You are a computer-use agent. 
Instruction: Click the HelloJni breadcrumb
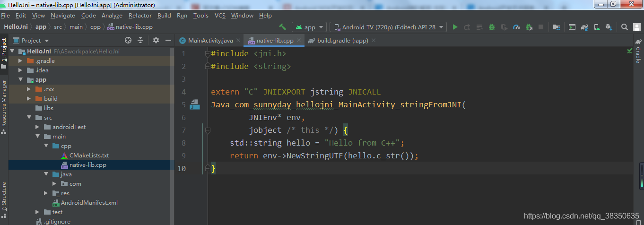click(16, 27)
